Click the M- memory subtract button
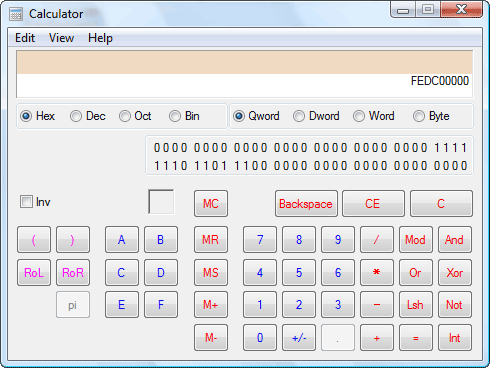This screenshot has width=490, height=368. (211, 338)
